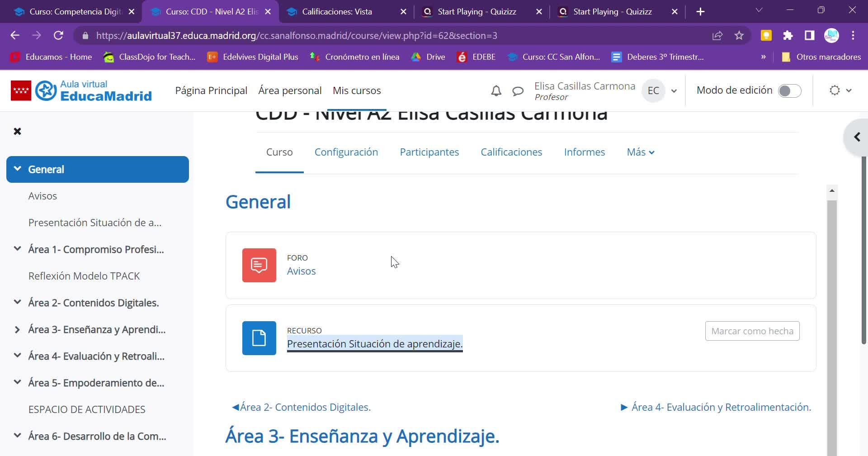Select the Curso tab
This screenshot has width=868, height=456.
tap(279, 152)
